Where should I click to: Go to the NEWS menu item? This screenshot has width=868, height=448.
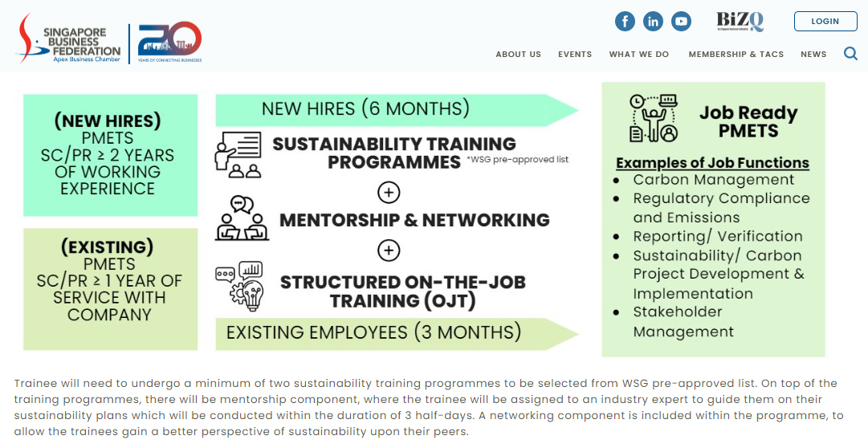(813, 55)
